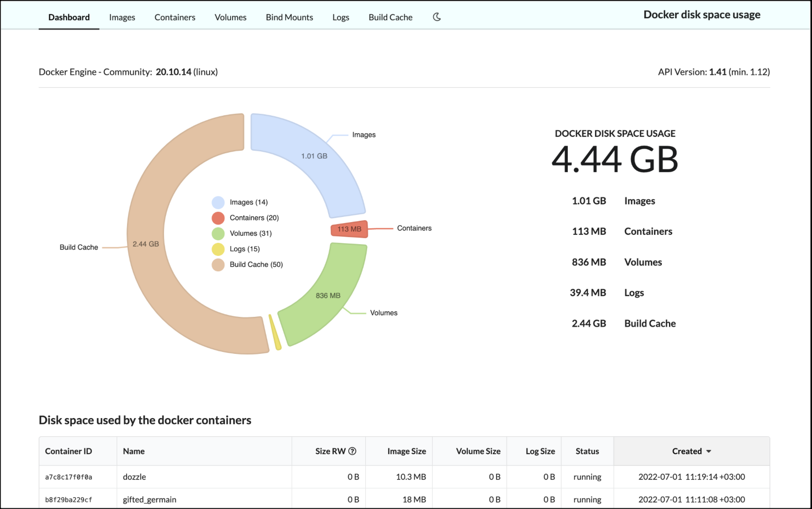
Task: Open the Volumes tab
Action: pyautogui.click(x=230, y=17)
